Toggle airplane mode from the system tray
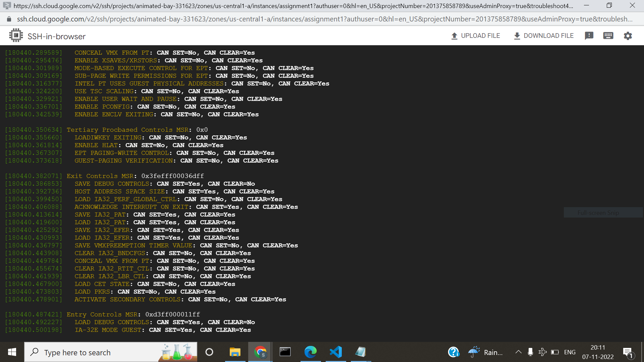644x362 pixels. (x=543, y=352)
